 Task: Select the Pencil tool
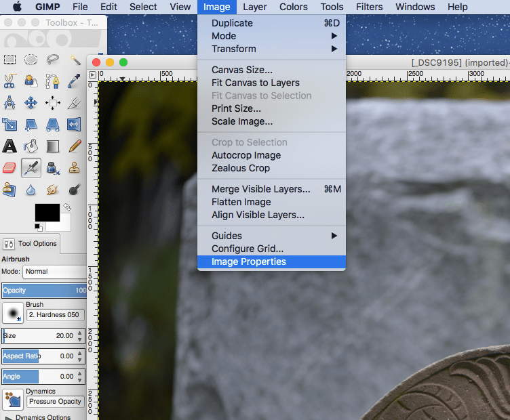point(75,146)
